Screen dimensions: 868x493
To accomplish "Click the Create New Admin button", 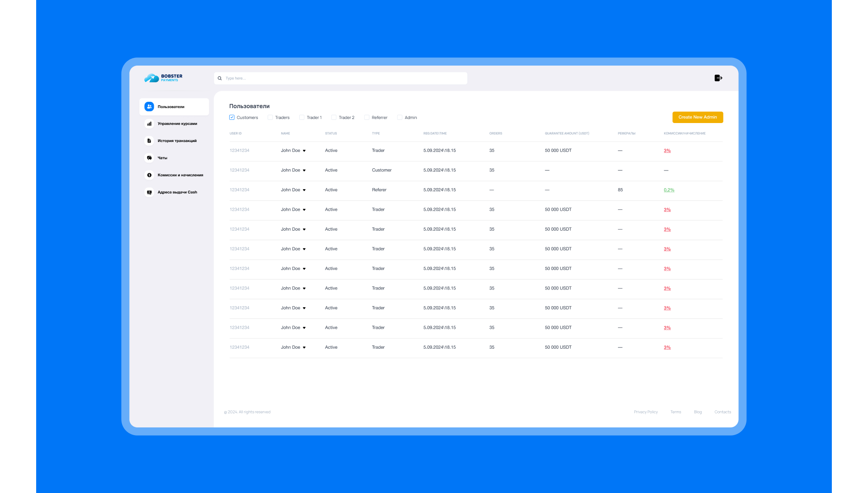I will 698,117.
